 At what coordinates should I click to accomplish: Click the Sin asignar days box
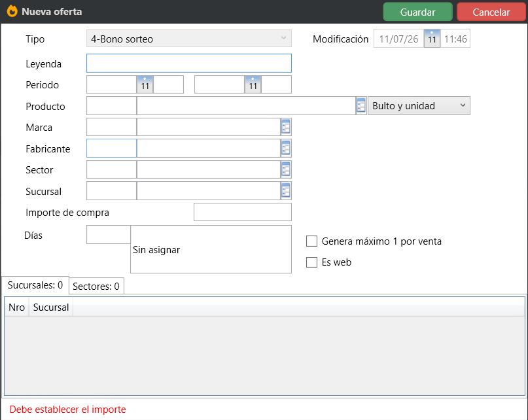coord(211,249)
